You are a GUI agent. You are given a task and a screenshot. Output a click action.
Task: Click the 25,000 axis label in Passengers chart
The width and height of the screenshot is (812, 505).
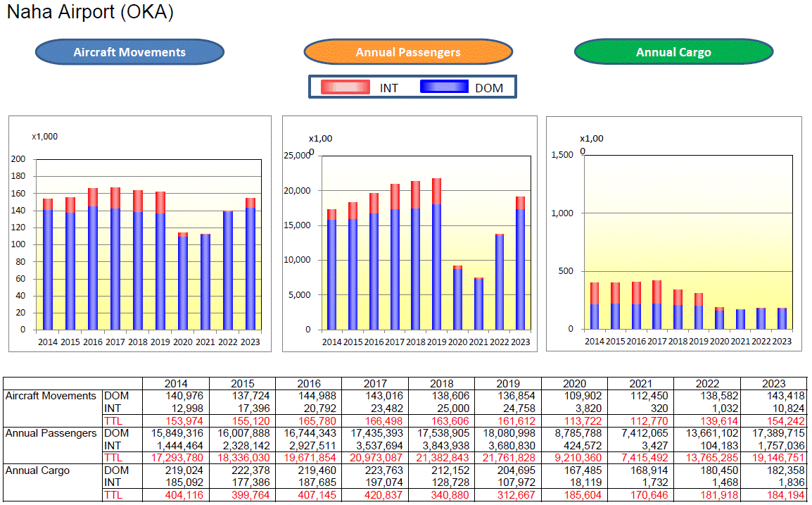click(x=297, y=156)
